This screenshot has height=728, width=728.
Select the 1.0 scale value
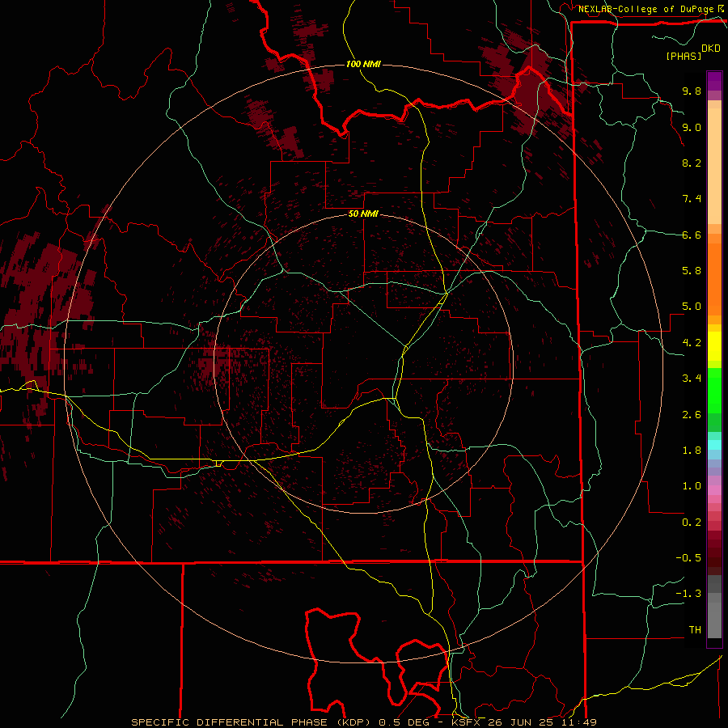692,486
